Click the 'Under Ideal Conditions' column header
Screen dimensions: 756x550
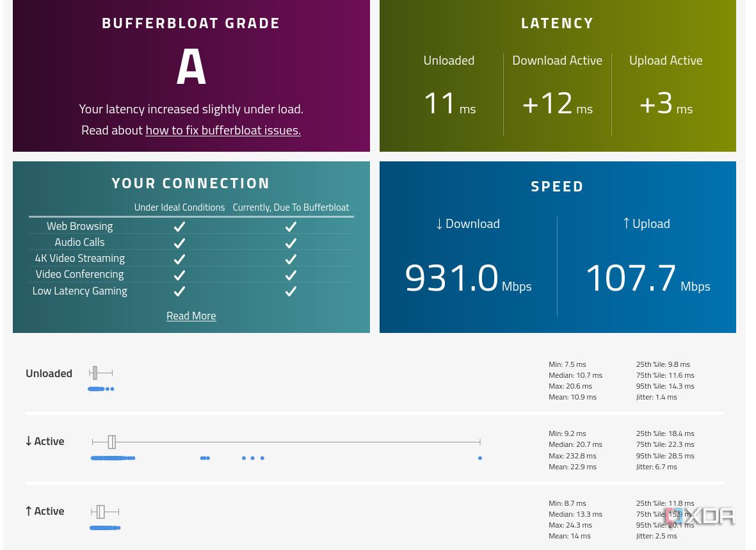pyautogui.click(x=179, y=207)
